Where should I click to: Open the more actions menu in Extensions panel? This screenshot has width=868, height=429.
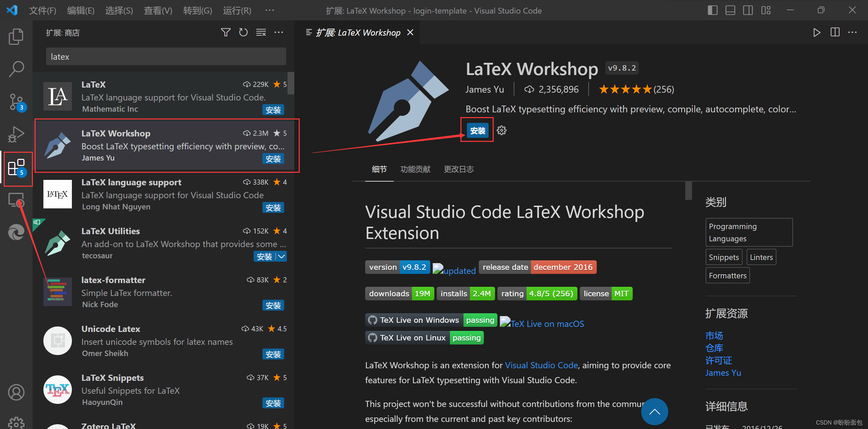(279, 32)
